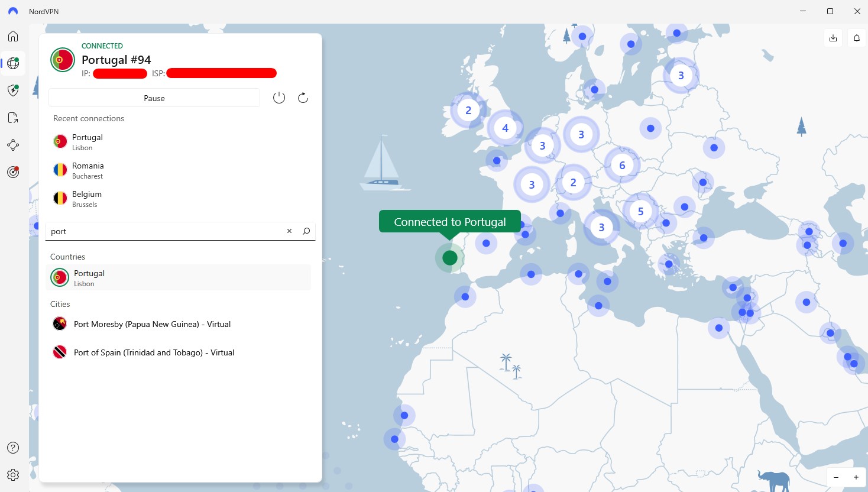Select Port of Spain (Trinidad and Tobago) - Virtual

pyautogui.click(x=178, y=352)
